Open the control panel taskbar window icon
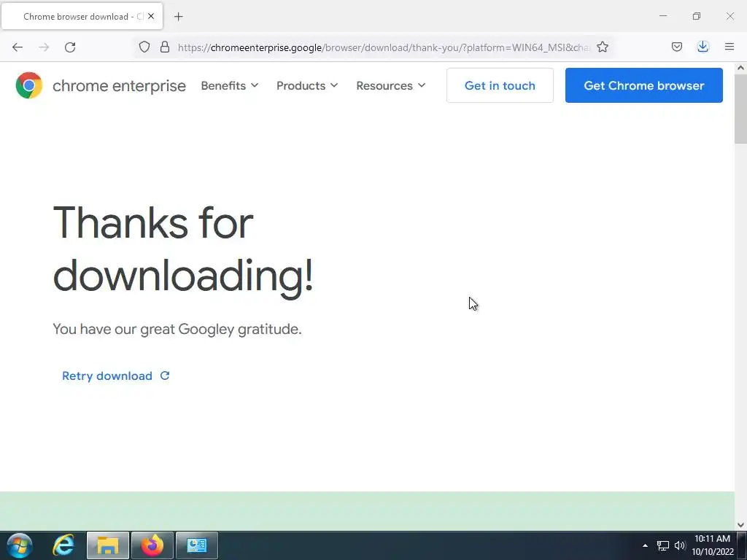747x560 pixels. [x=197, y=545]
